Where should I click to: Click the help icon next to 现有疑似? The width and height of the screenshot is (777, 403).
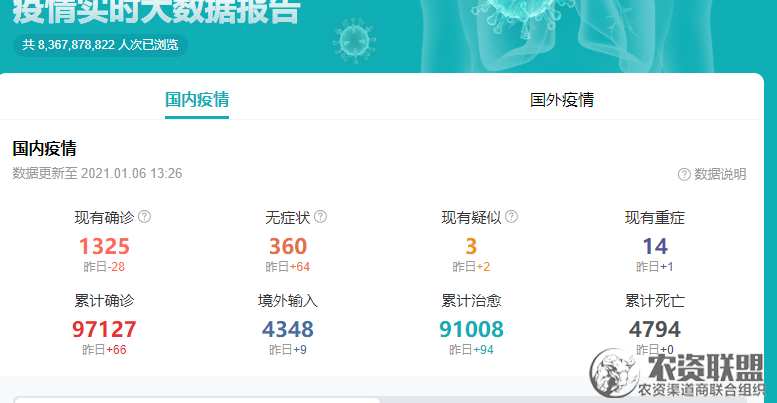tap(511, 217)
